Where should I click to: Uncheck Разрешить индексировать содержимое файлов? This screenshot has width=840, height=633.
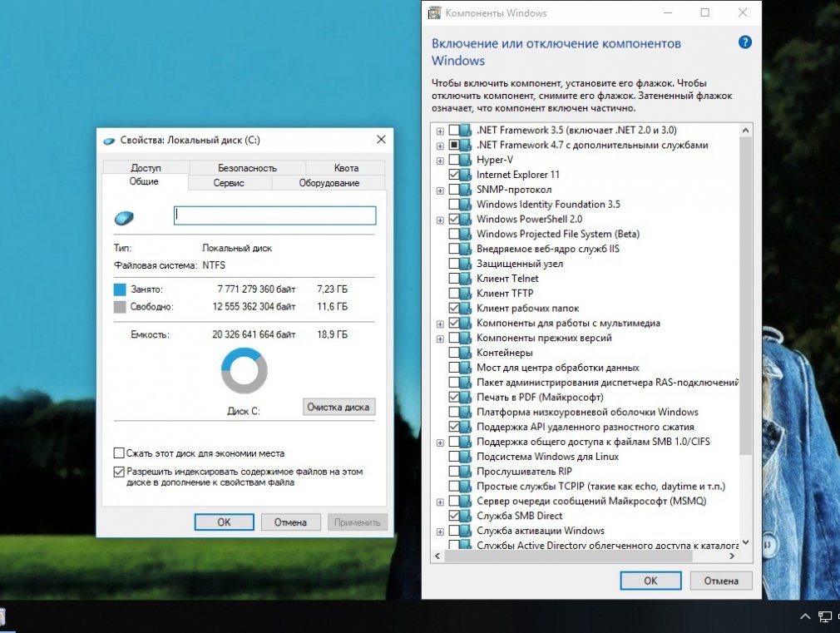coord(119,472)
